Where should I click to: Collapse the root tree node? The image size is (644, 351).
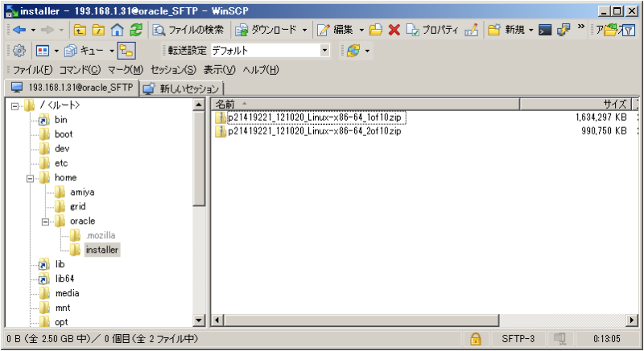(x=14, y=106)
